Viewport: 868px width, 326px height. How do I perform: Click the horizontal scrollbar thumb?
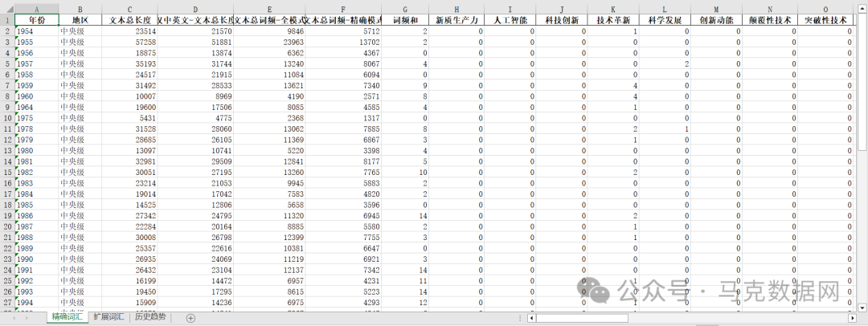point(582,318)
